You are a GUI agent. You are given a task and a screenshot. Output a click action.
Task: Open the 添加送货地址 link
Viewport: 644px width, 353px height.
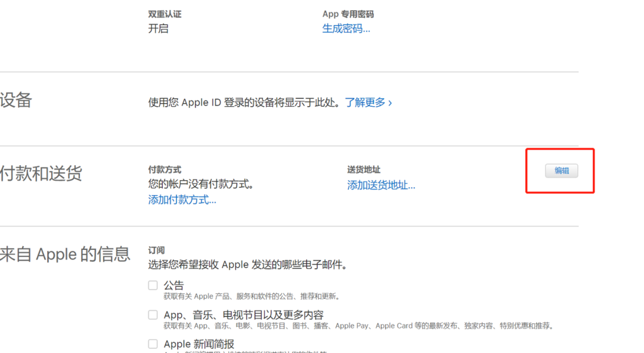(x=381, y=185)
